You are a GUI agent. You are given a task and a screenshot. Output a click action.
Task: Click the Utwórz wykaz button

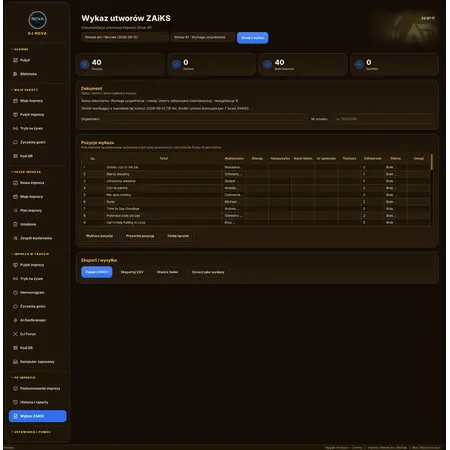coord(253,38)
